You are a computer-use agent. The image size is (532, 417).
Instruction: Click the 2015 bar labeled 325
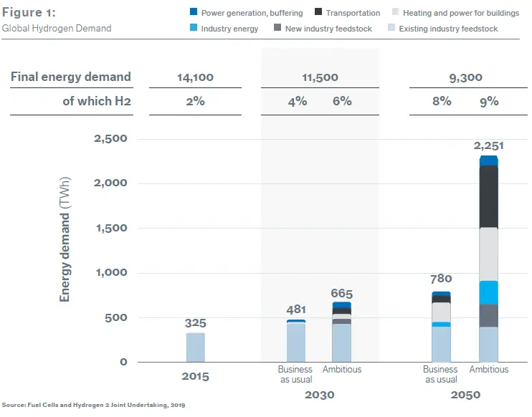coord(196,347)
